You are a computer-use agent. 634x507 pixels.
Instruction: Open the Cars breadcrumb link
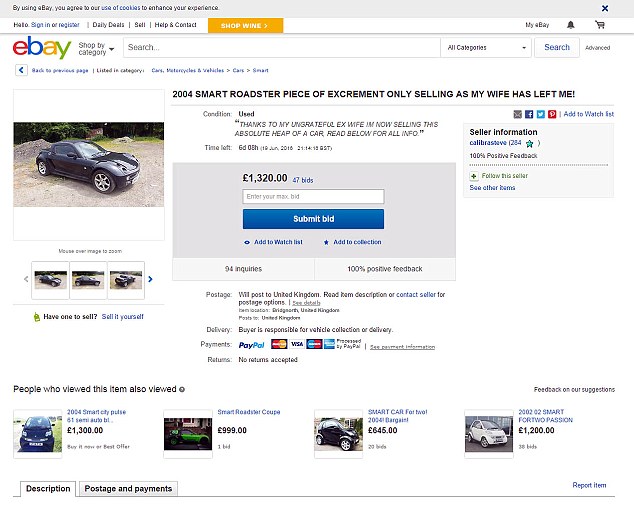point(238,70)
